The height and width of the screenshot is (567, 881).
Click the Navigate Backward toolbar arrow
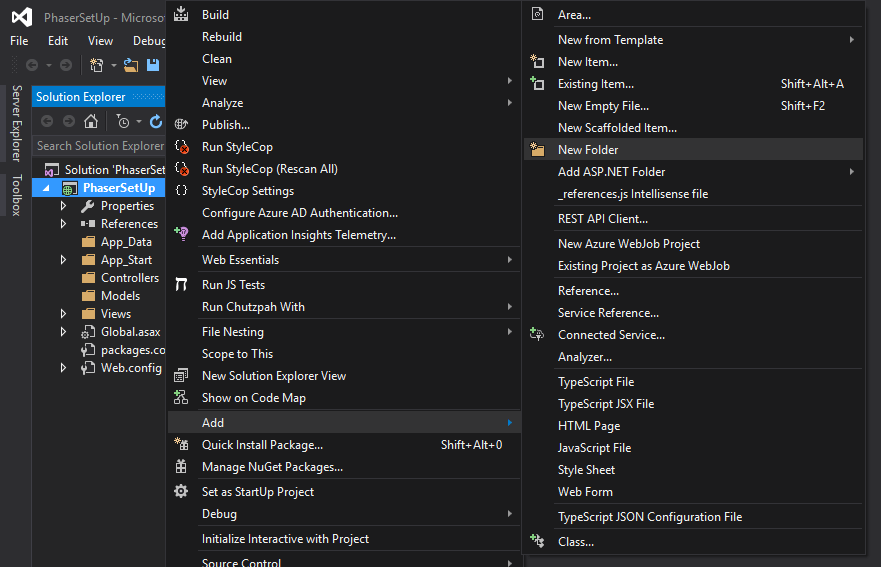pos(32,65)
